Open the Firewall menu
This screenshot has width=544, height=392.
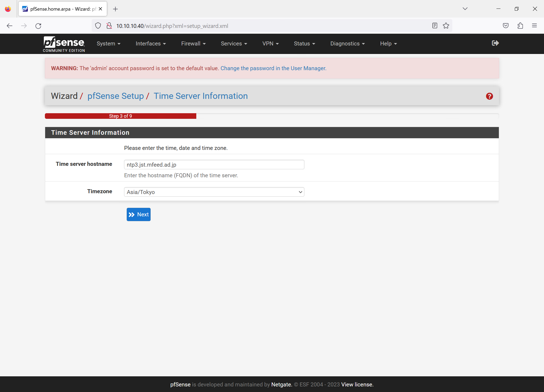tap(193, 44)
